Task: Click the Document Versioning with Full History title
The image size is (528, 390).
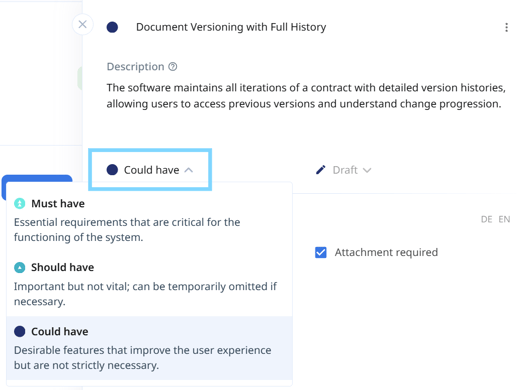Action: point(231,27)
